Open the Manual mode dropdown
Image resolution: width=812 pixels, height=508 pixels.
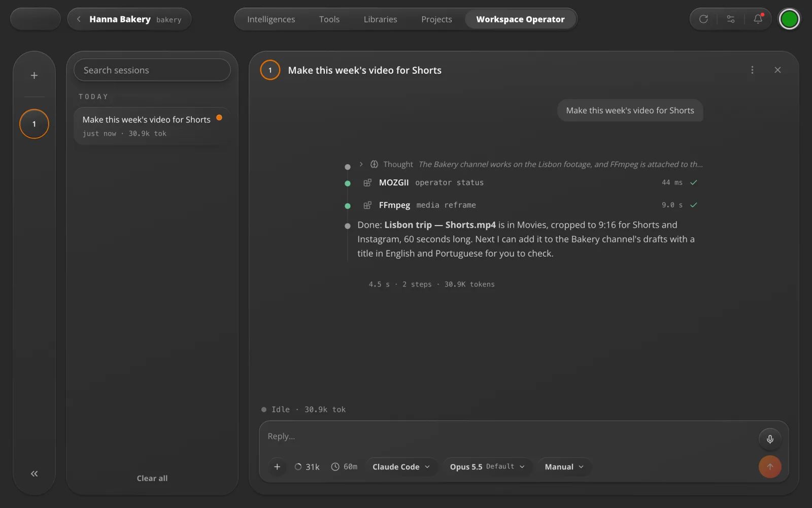point(564,467)
